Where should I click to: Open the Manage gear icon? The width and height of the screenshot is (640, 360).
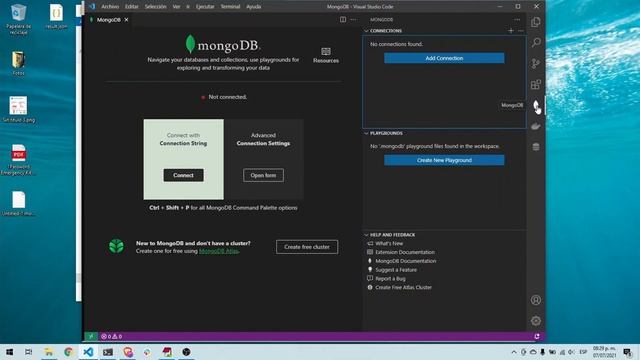click(536, 321)
